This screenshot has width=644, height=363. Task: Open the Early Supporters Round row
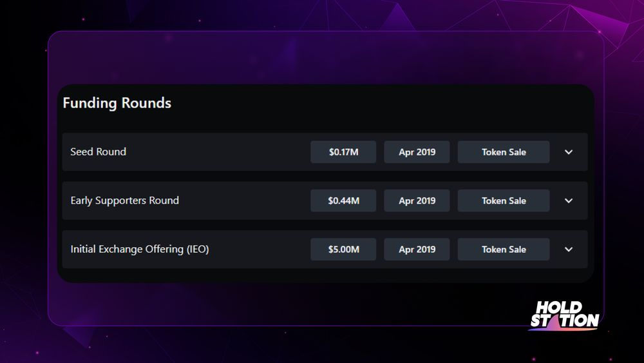[x=325, y=201]
